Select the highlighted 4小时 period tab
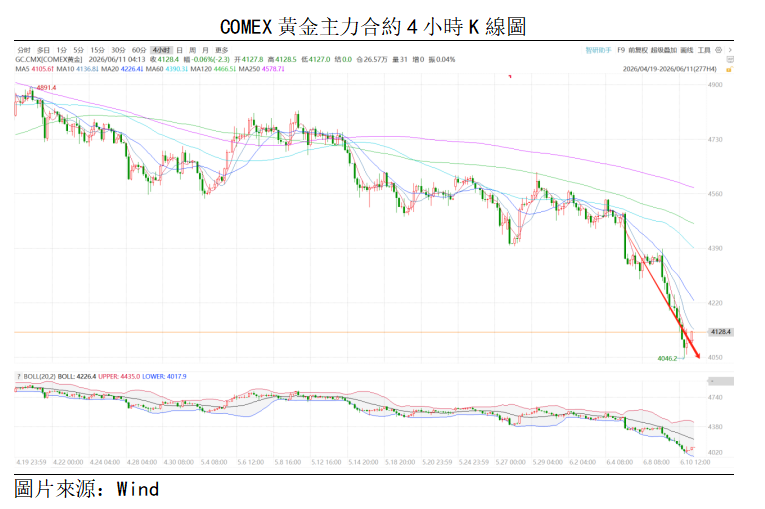The height and width of the screenshot is (509, 765). pos(161,50)
